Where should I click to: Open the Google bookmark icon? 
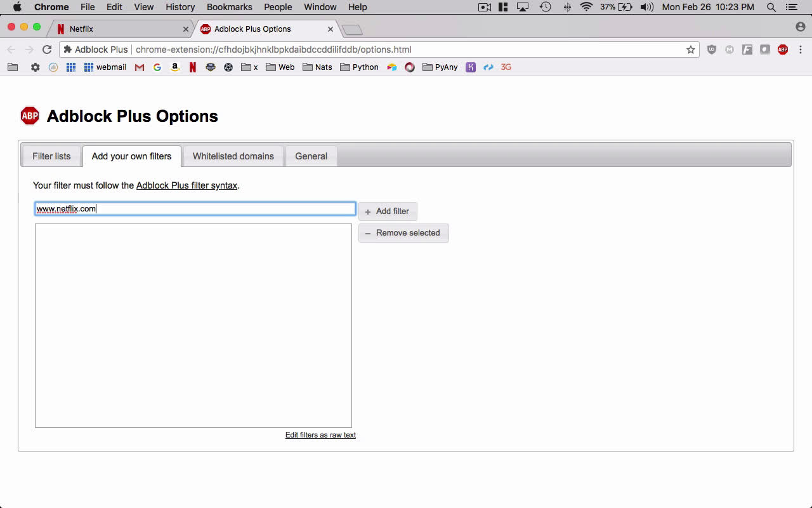coord(157,67)
